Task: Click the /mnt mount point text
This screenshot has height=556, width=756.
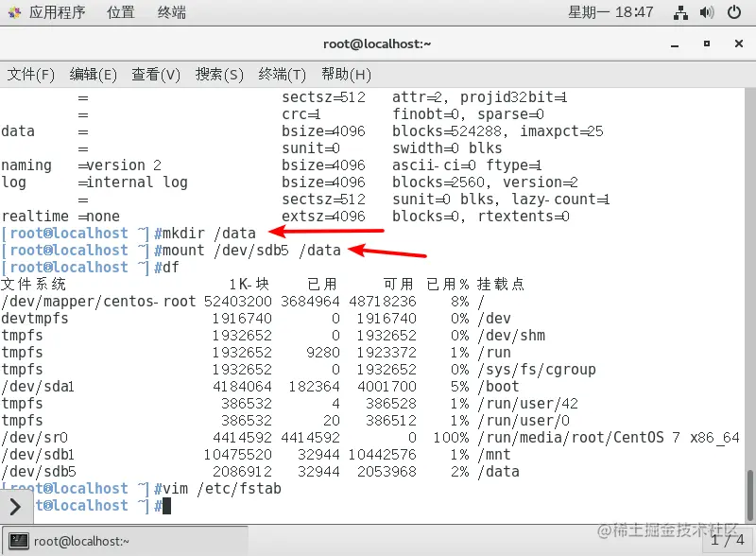Action: [x=493, y=455]
